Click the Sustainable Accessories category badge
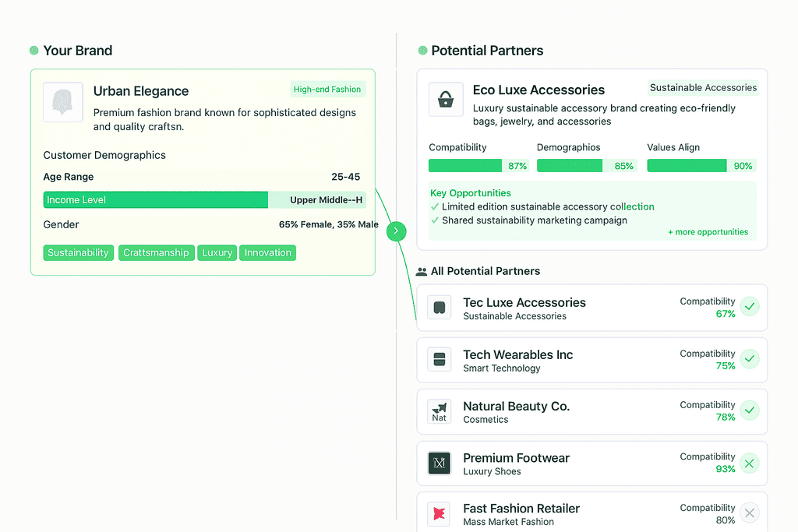Viewport: 798px width, 532px height. click(703, 87)
